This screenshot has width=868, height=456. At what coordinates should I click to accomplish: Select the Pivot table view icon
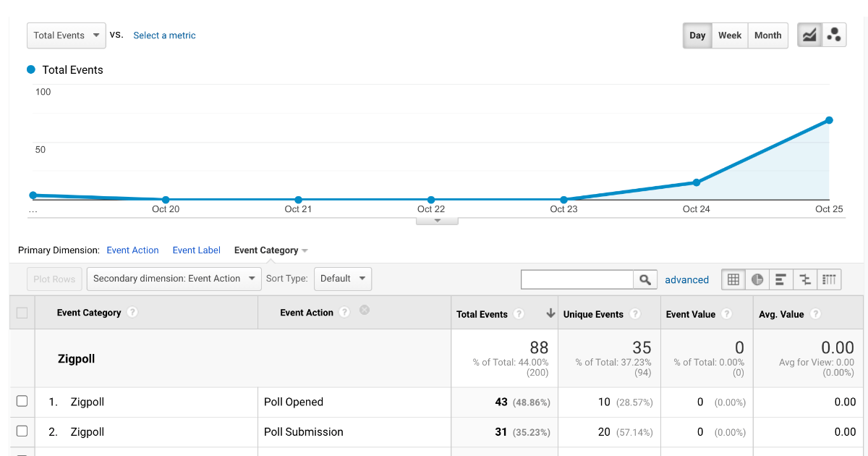[x=829, y=279]
